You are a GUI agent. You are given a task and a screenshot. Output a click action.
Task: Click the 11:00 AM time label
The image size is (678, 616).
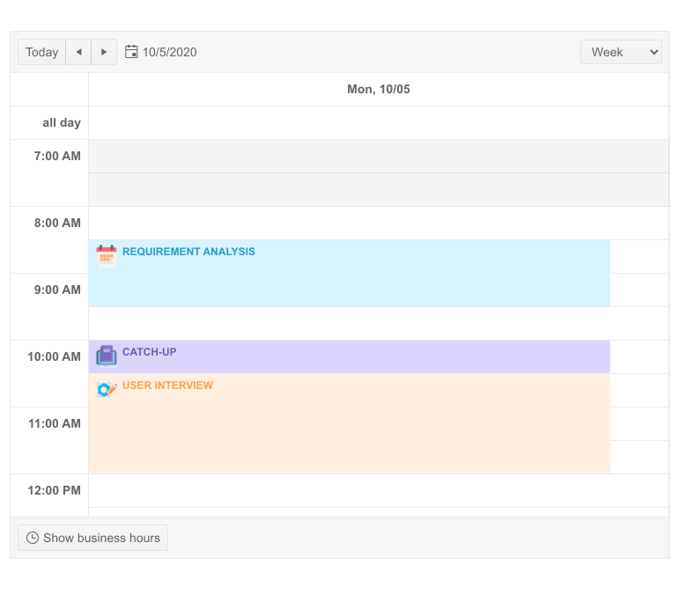[55, 423]
